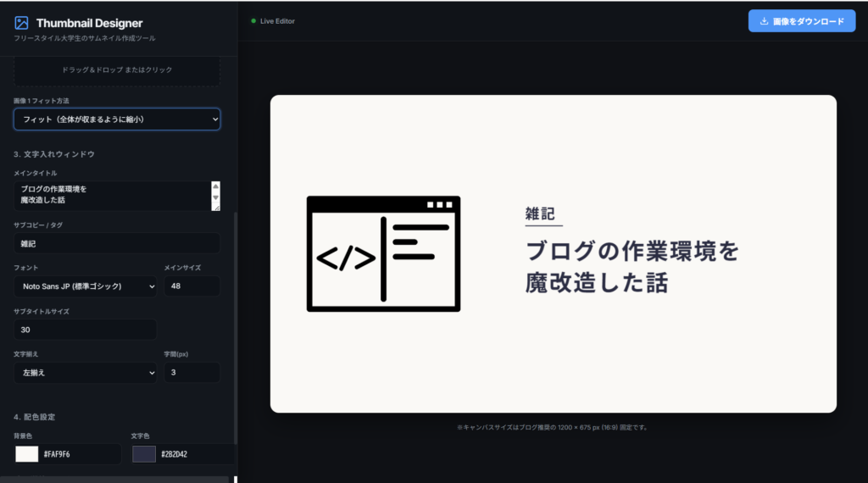This screenshot has width=868, height=483.
Task: Click the main title text area
Action: 113,196
